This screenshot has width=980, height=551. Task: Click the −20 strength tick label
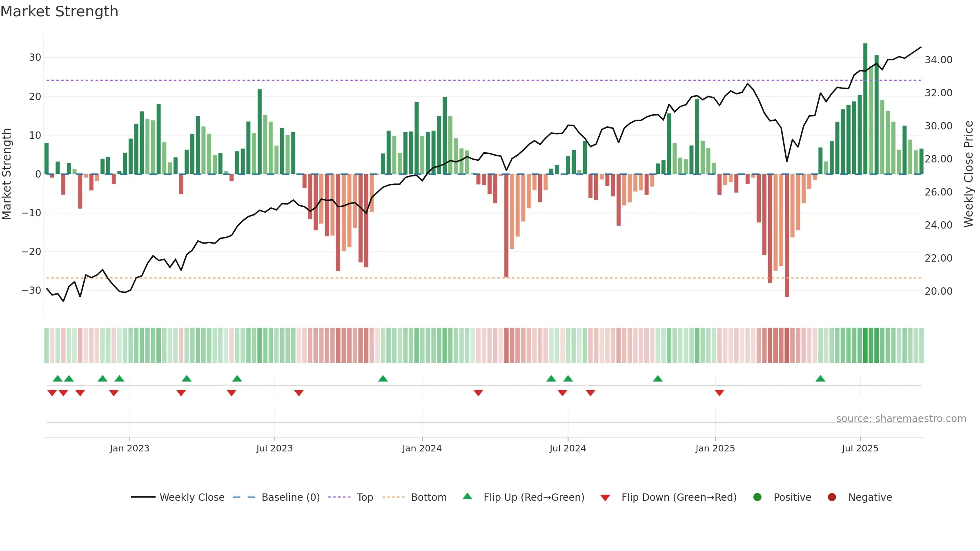click(x=31, y=251)
